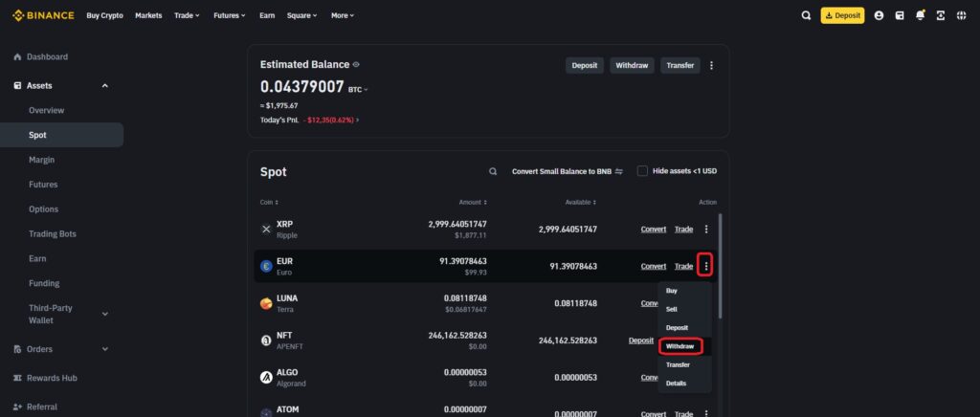The width and height of the screenshot is (980, 417).
Task: Open Markets in top navigation
Action: (x=148, y=15)
